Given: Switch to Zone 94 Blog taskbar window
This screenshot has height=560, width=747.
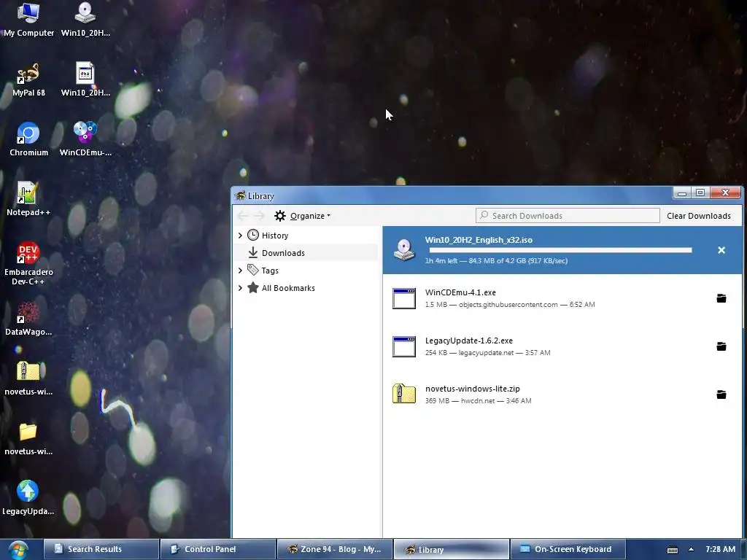Looking at the screenshot, I should click(x=334, y=550).
